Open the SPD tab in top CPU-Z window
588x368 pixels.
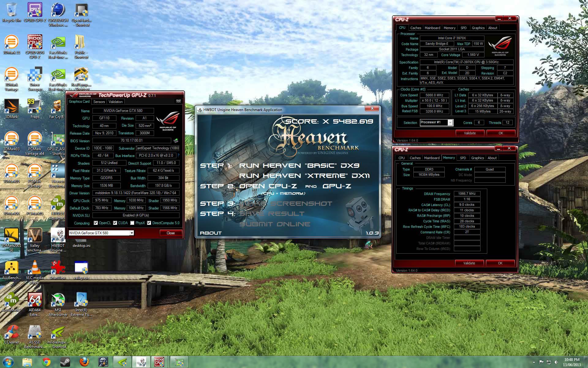[464, 28]
